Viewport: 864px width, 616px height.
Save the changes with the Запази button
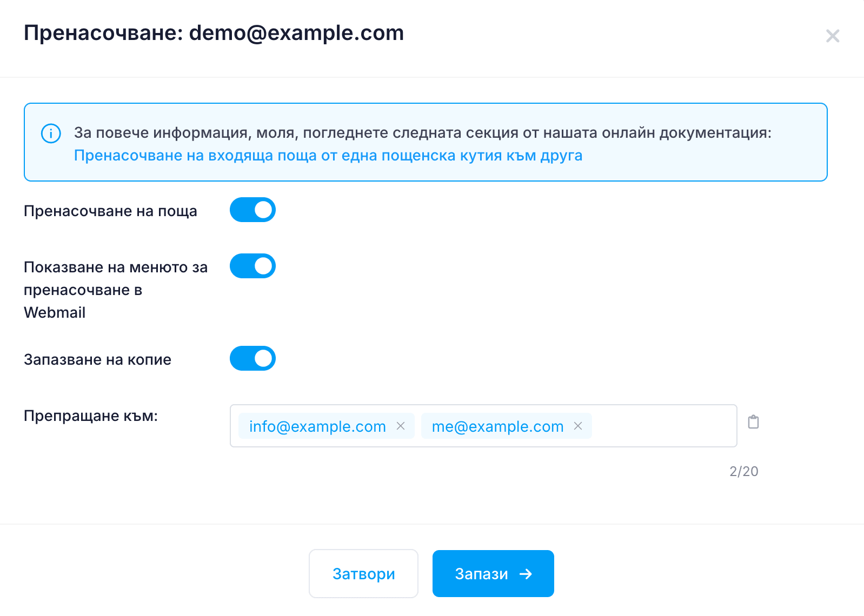[493, 573]
